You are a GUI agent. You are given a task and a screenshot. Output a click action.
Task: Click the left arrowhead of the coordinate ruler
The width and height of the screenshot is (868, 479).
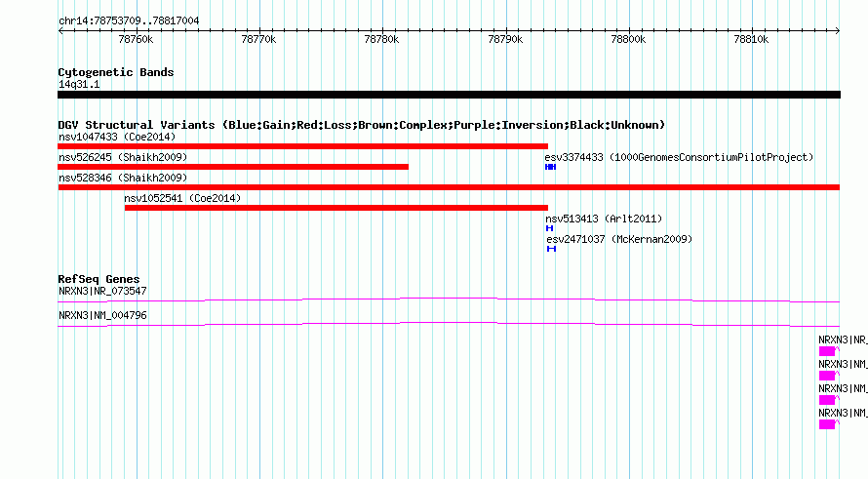60,31
